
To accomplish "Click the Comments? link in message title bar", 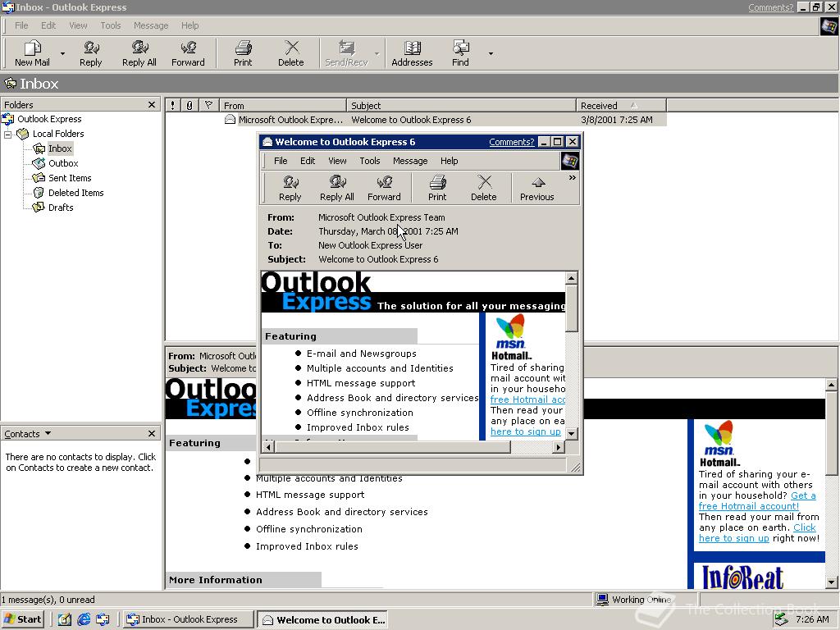I will coord(512,142).
